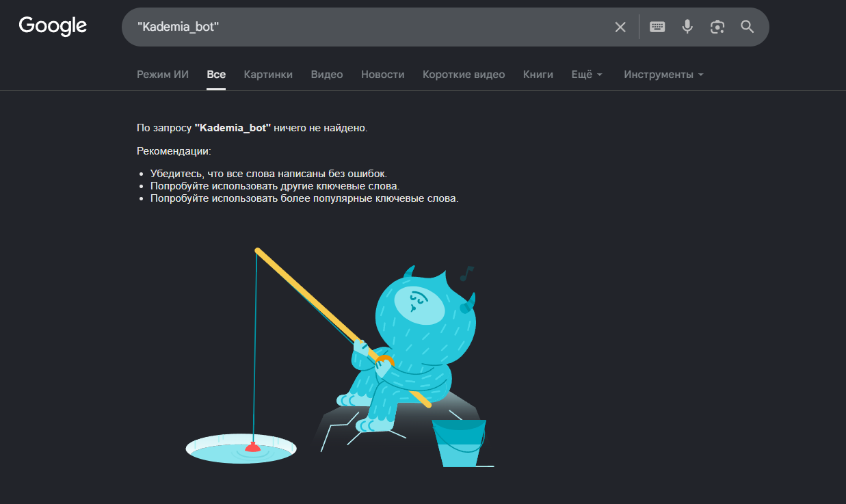Switch to Режим ИИ tab
This screenshot has height=504, width=846.
(x=163, y=75)
